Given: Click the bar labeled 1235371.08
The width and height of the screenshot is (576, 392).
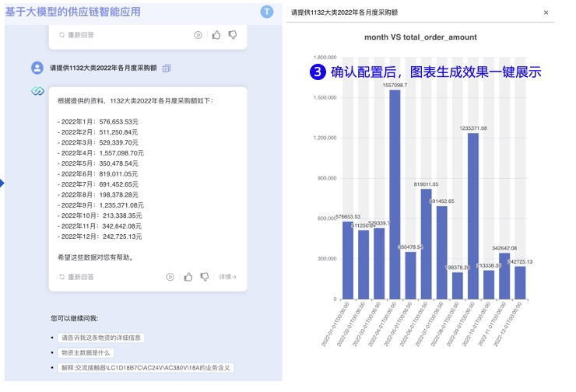Looking at the screenshot, I should coord(472,215).
